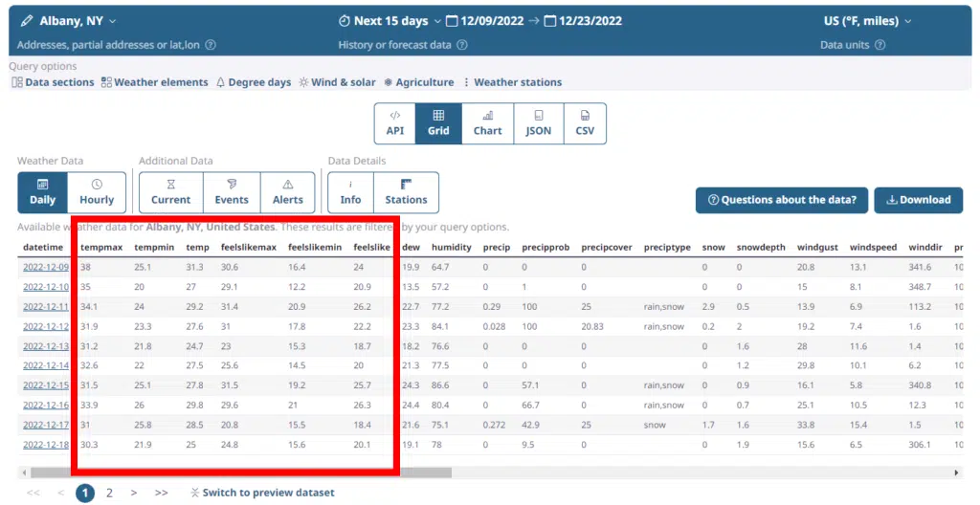The height and width of the screenshot is (505, 980).
Task: Go to page 2 of results
Action: [x=109, y=493]
